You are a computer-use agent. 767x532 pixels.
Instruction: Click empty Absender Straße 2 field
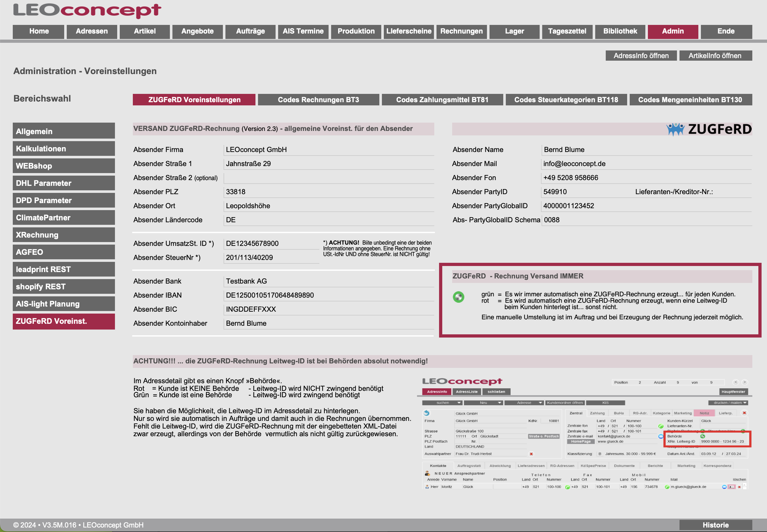[x=329, y=178]
